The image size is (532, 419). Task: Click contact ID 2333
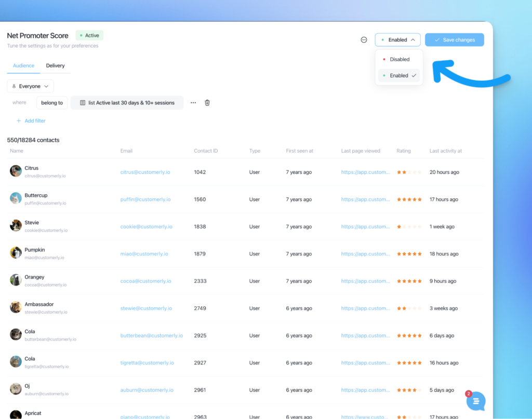coord(200,281)
